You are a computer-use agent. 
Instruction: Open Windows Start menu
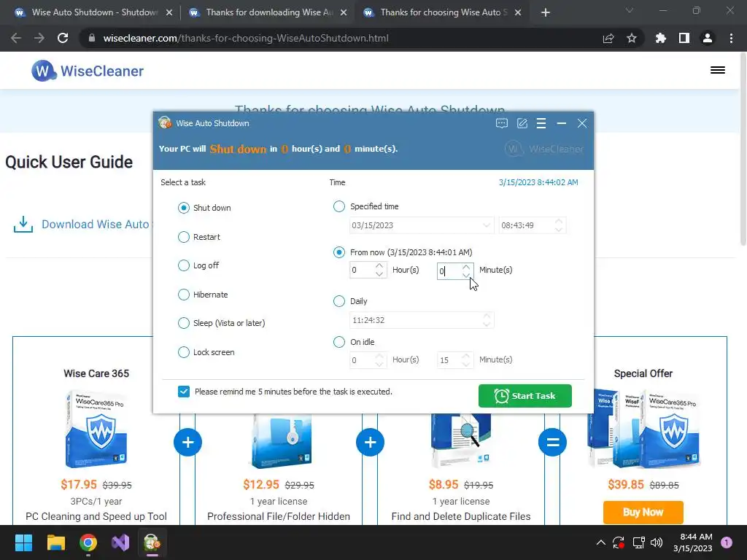[x=23, y=542]
